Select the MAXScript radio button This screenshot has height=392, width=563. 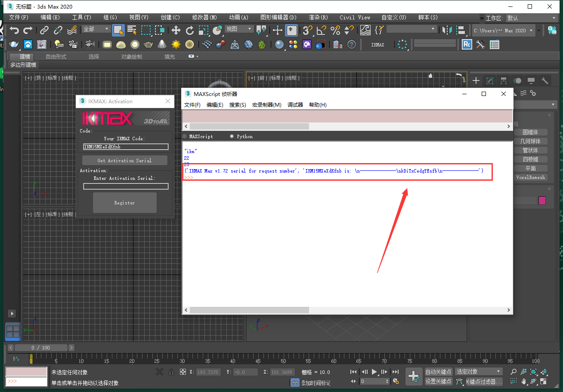coord(185,136)
